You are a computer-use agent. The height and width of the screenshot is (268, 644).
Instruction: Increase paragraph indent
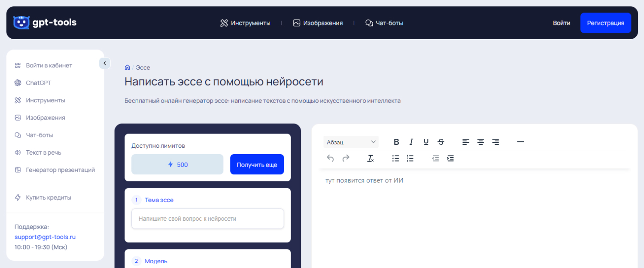[450, 158]
